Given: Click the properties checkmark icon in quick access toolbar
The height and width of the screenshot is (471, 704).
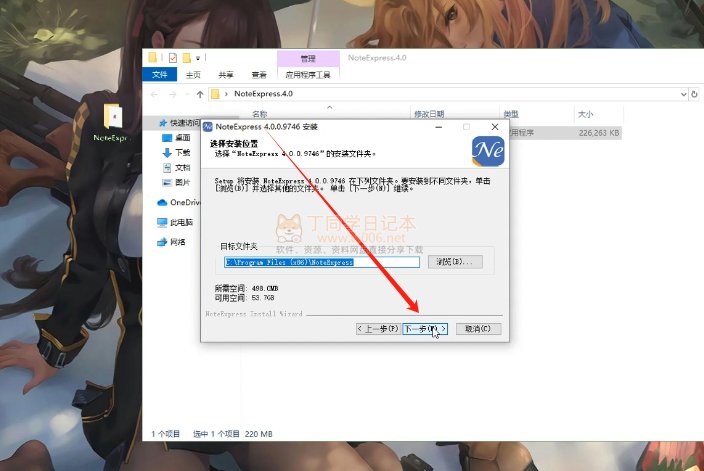Looking at the screenshot, I should click(x=172, y=58).
